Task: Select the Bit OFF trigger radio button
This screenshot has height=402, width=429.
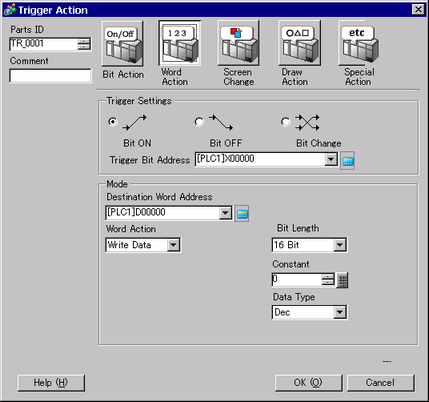Action: pos(199,122)
